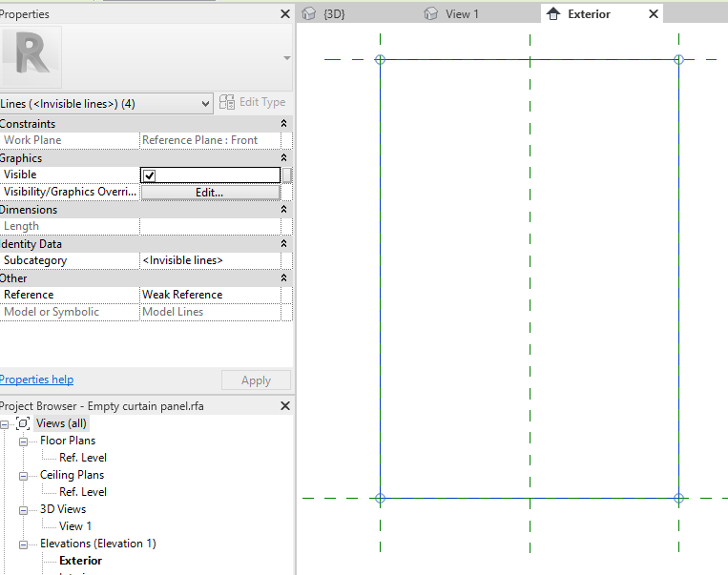
Task: Collapse the Constraints section
Action: click(x=283, y=123)
